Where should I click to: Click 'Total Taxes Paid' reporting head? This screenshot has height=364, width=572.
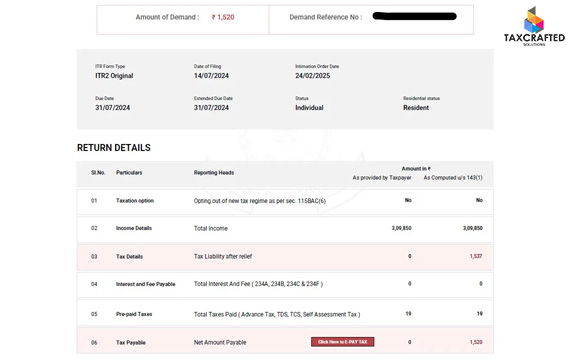tap(277, 314)
